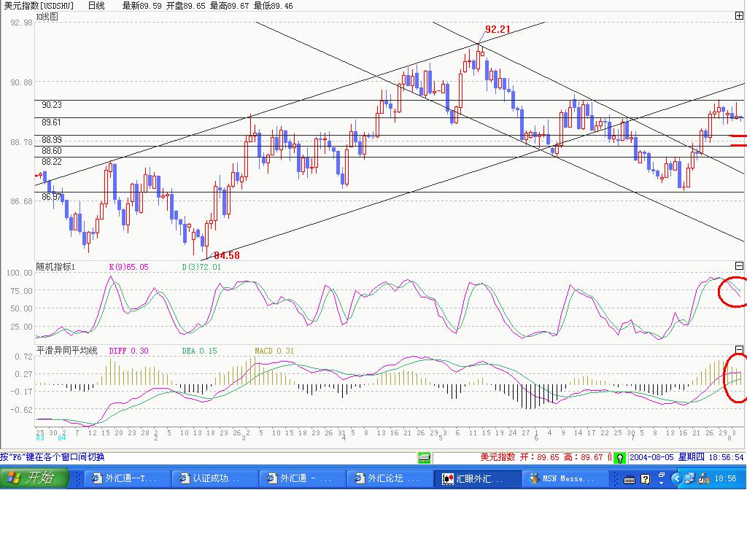Viewport: 747px width, 560px height.
Task: Switch to the 外汇通--T... taskbar window
Action: pyautogui.click(x=128, y=478)
